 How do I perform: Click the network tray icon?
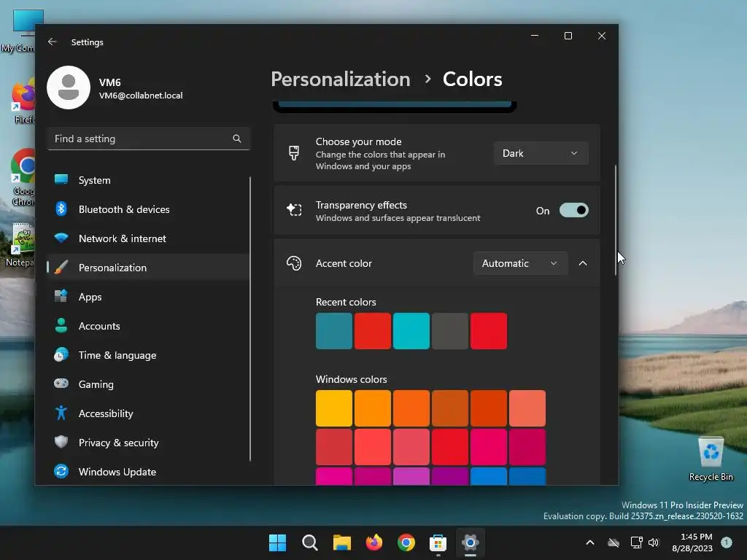(636, 542)
